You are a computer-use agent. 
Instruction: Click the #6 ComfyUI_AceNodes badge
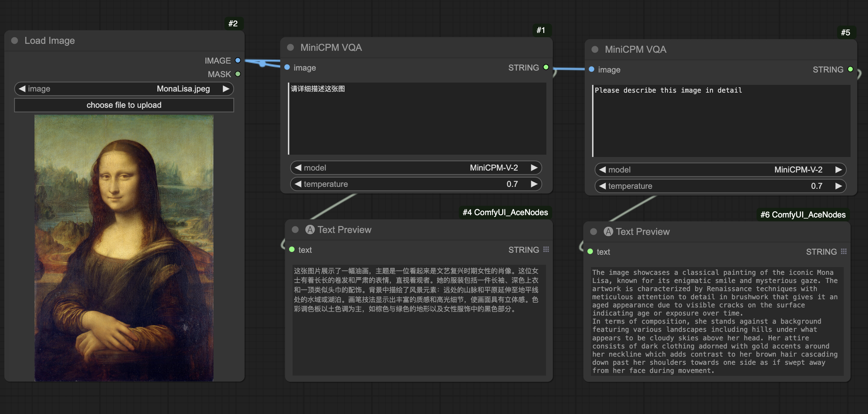point(803,215)
